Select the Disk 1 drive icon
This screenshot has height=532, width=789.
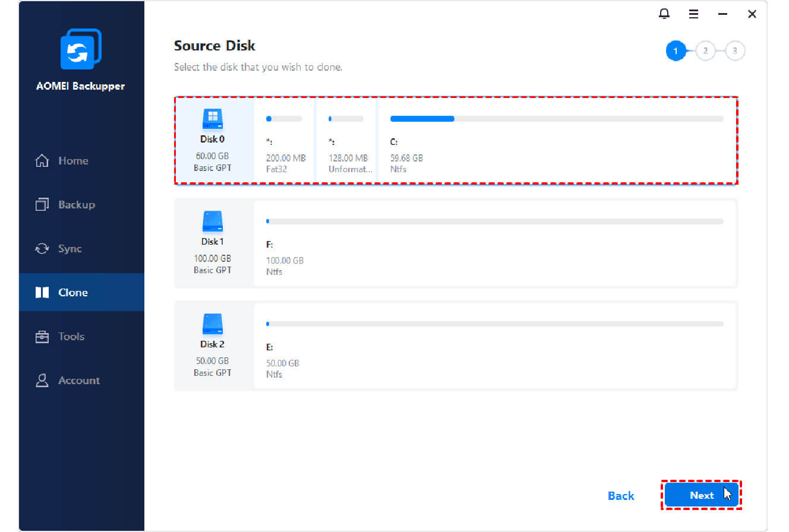pos(213,221)
